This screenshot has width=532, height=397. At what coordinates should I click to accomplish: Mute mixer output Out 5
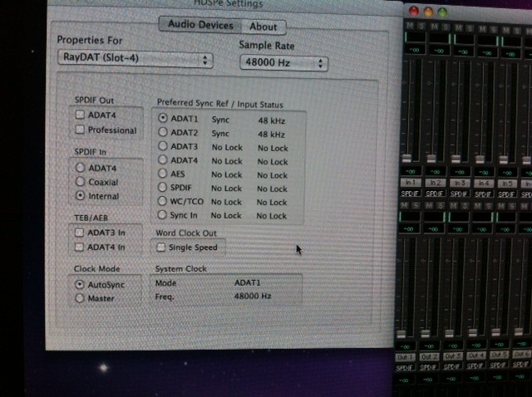(501, 206)
